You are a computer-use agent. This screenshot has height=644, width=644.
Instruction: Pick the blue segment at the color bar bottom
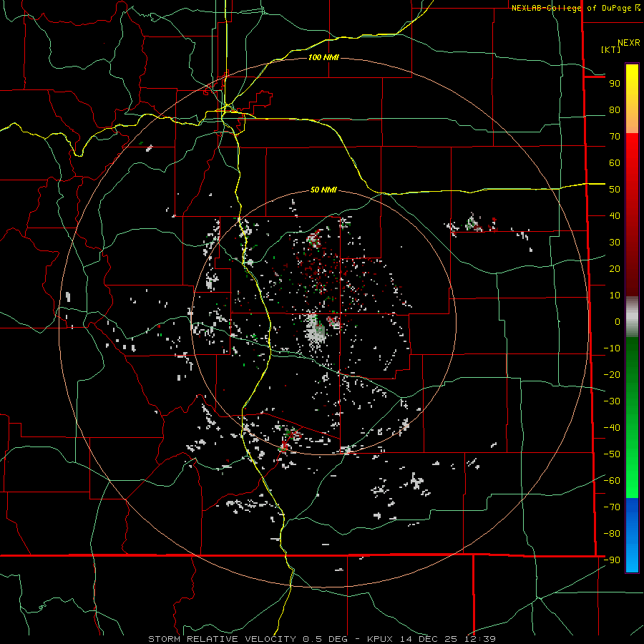(x=632, y=535)
